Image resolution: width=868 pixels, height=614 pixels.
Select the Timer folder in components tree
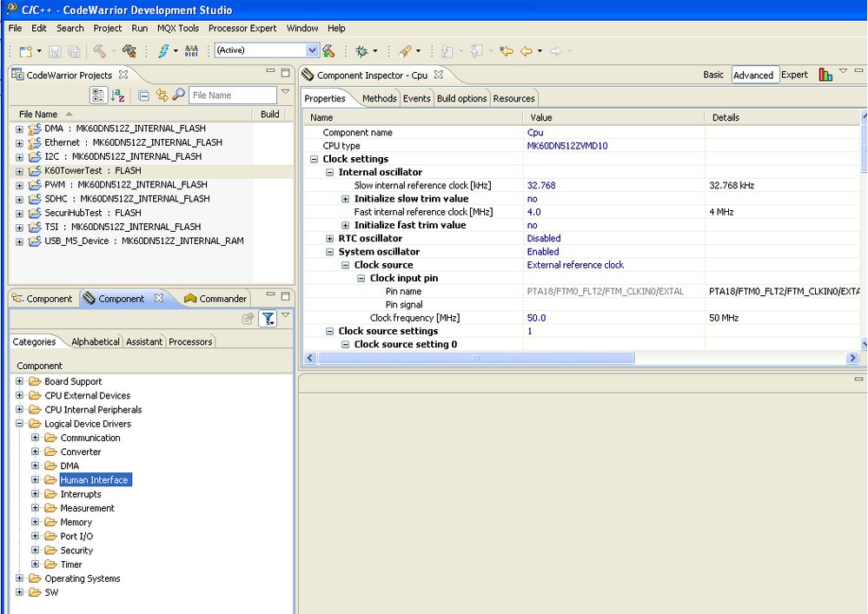(71, 564)
